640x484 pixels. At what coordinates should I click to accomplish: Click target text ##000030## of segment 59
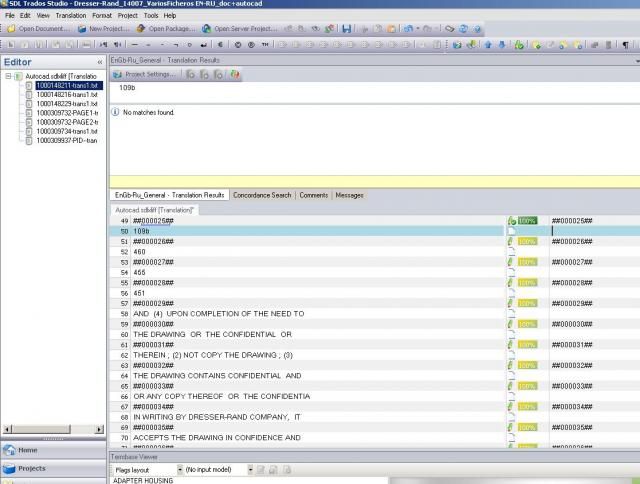tap(572, 324)
